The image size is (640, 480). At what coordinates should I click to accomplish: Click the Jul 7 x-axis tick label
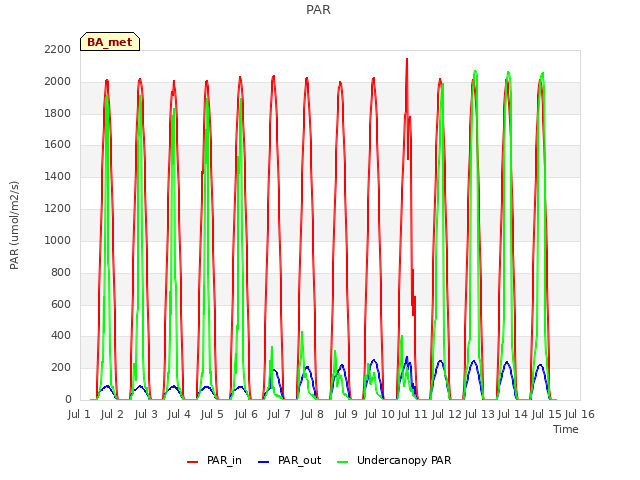pyautogui.click(x=279, y=414)
